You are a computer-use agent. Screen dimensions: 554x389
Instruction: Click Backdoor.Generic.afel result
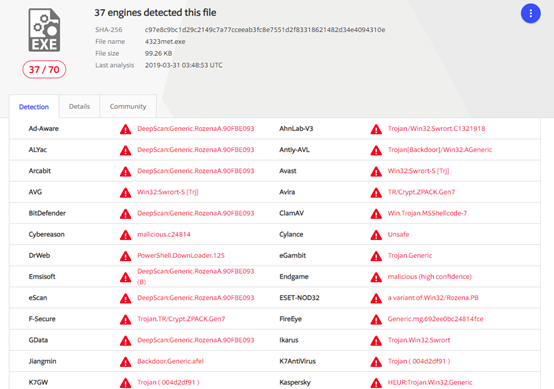pos(170,361)
